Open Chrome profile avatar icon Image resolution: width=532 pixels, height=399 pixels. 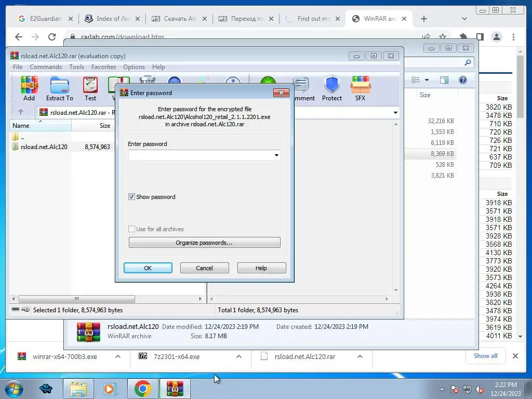click(x=497, y=37)
